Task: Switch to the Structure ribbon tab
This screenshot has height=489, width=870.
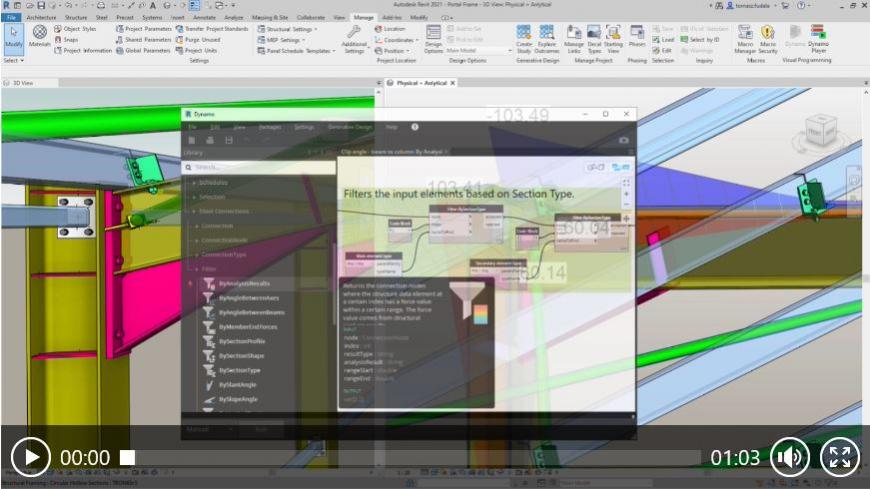Action: tap(76, 18)
